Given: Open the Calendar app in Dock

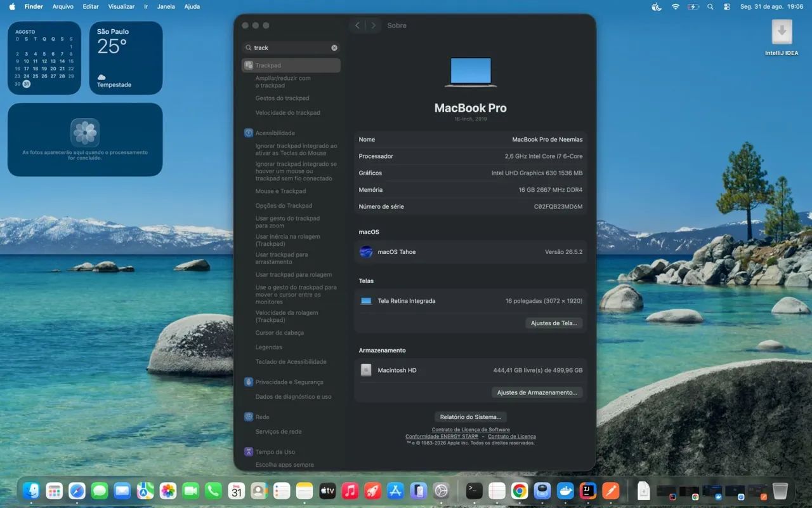Looking at the screenshot, I should (x=237, y=491).
